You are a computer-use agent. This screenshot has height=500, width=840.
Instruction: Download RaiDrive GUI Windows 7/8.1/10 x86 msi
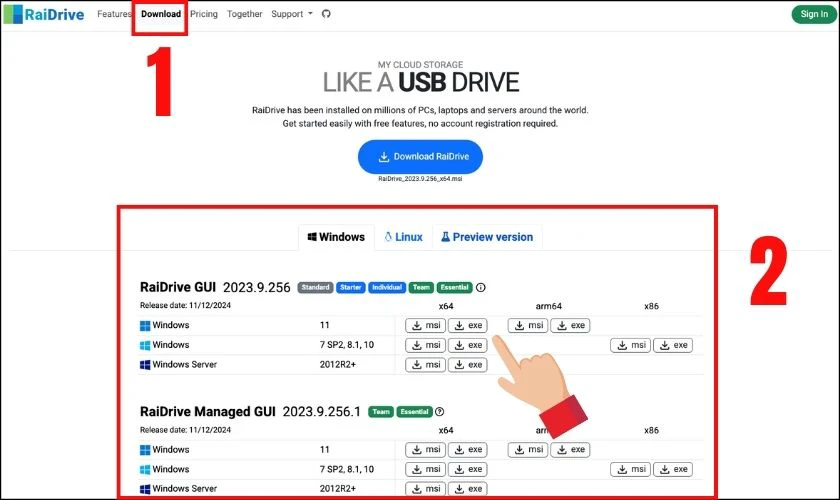pos(631,345)
